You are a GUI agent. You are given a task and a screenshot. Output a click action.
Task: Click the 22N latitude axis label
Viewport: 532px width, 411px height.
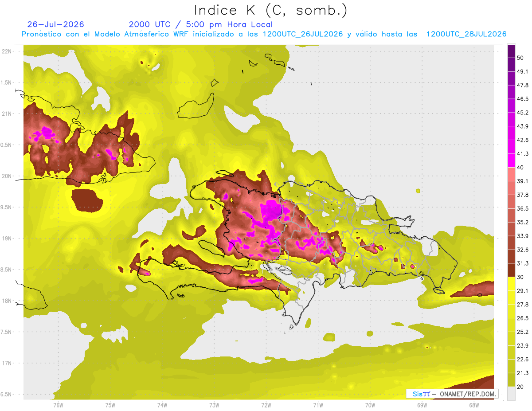7,51
